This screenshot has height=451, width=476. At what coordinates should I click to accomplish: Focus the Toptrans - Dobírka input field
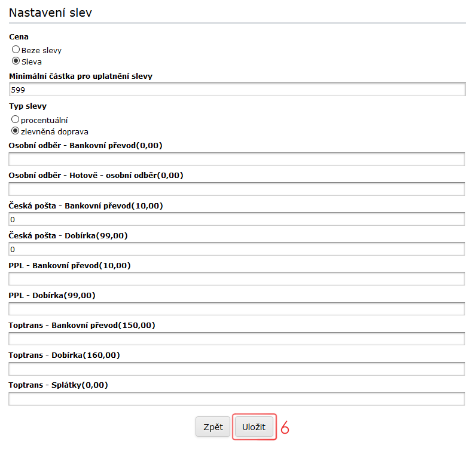coord(237,369)
